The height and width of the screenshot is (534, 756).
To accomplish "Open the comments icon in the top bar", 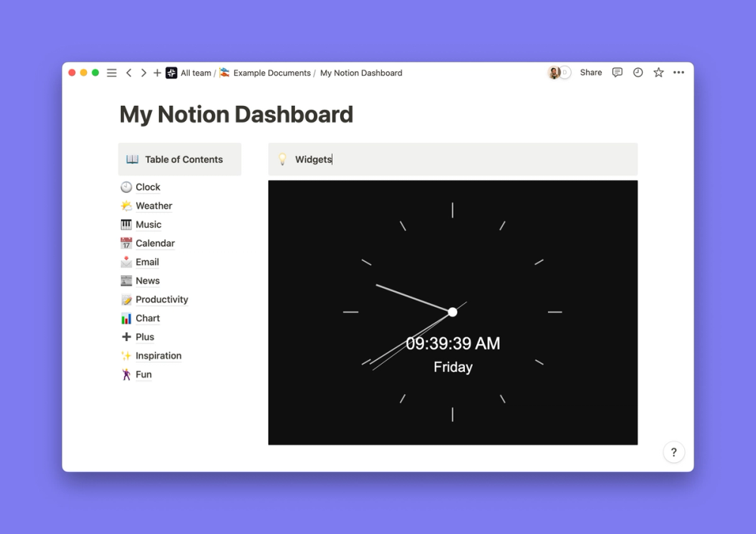I will (618, 72).
